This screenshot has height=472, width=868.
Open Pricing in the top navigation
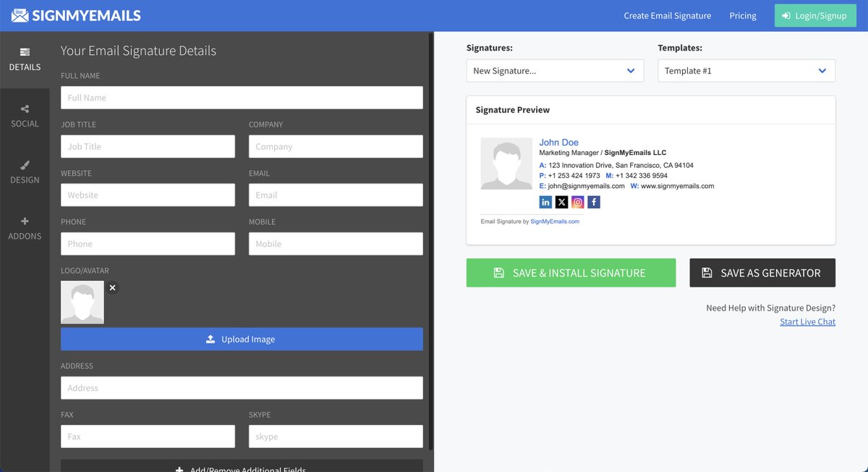pyautogui.click(x=743, y=15)
